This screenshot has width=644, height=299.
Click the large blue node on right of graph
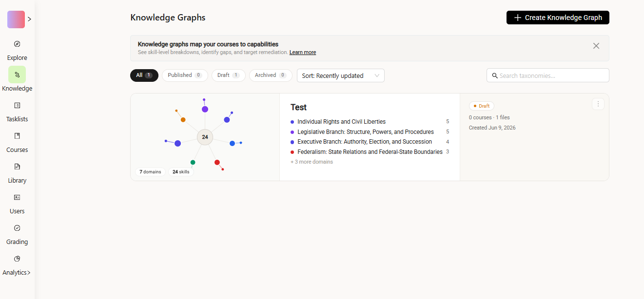point(232,143)
